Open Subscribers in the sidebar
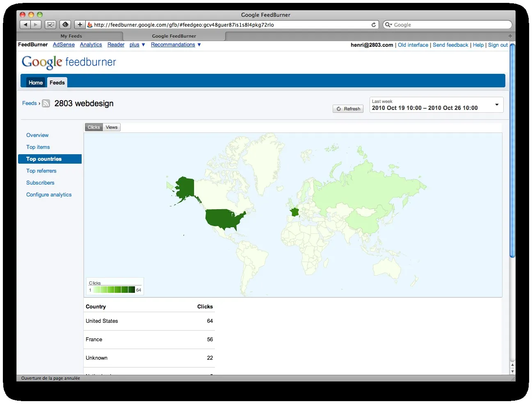The height and width of the screenshot is (404, 532). (x=40, y=183)
